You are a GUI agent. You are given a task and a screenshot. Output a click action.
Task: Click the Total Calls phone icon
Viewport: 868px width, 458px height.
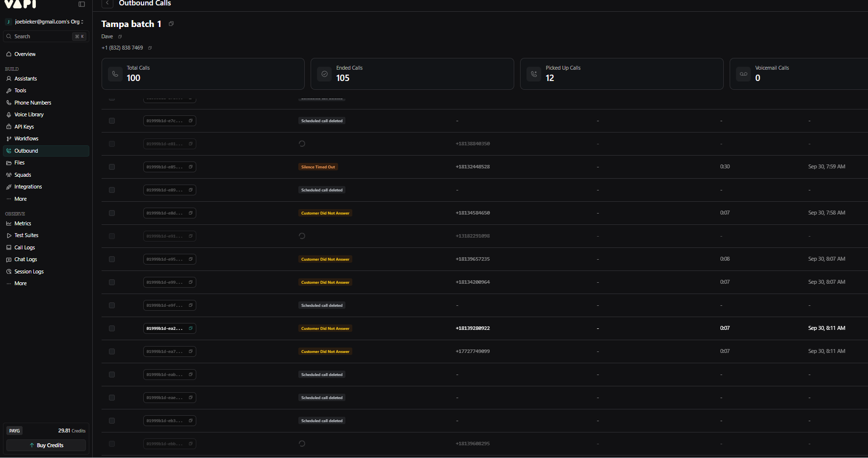click(115, 74)
